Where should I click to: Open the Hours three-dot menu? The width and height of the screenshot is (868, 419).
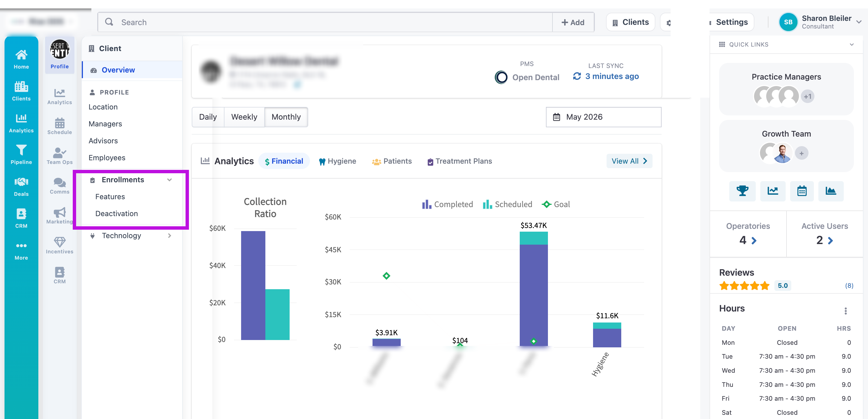pos(845,311)
